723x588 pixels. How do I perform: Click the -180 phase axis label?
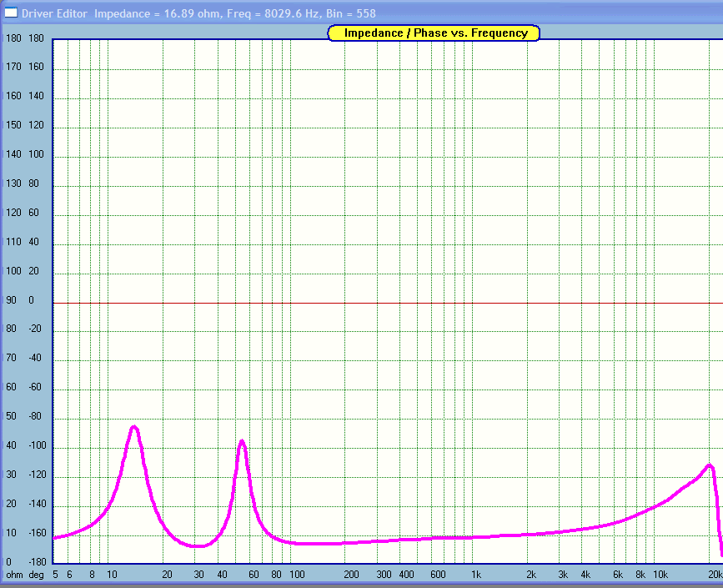pos(38,562)
